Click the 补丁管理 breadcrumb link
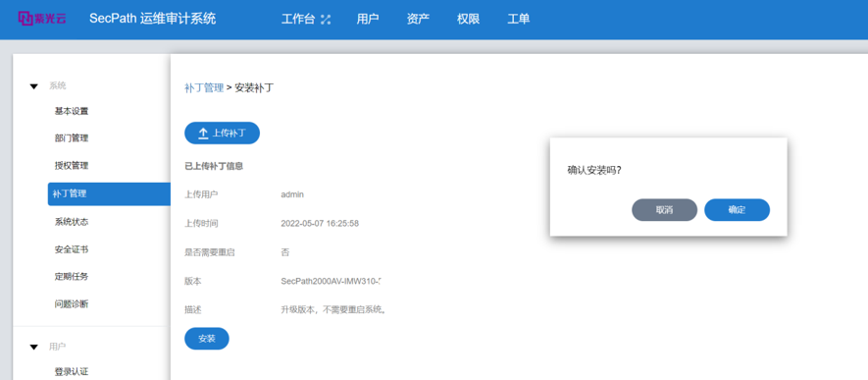This screenshot has width=868, height=380. [x=204, y=87]
